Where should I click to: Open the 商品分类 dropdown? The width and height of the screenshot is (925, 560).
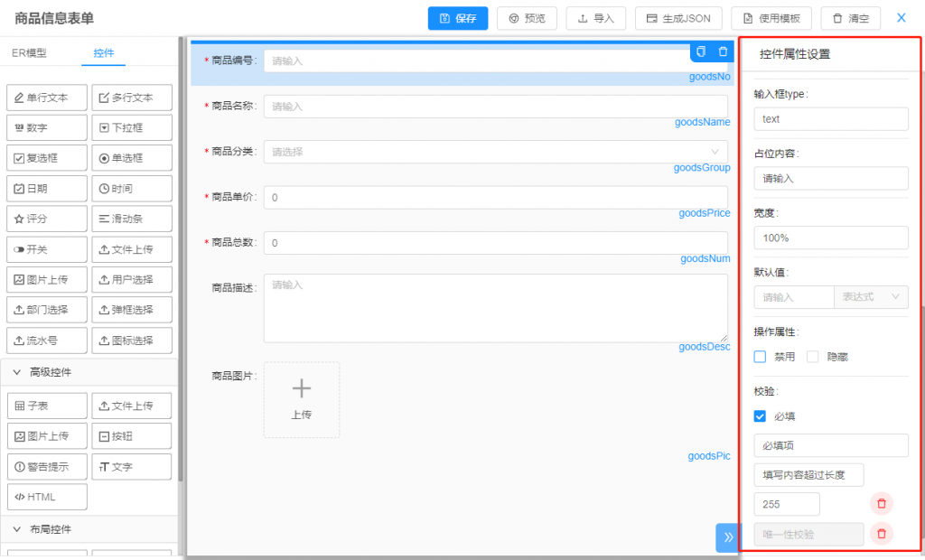(495, 152)
